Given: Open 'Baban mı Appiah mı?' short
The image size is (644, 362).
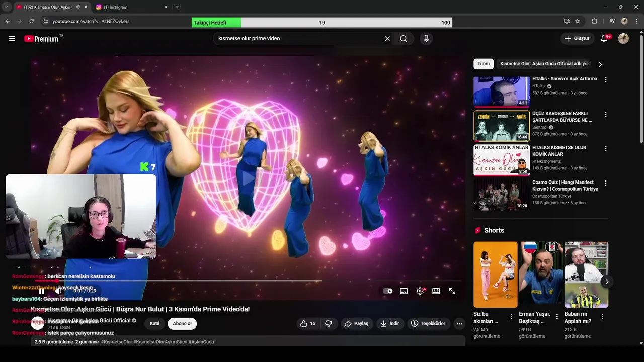Looking at the screenshot, I should (586, 275).
